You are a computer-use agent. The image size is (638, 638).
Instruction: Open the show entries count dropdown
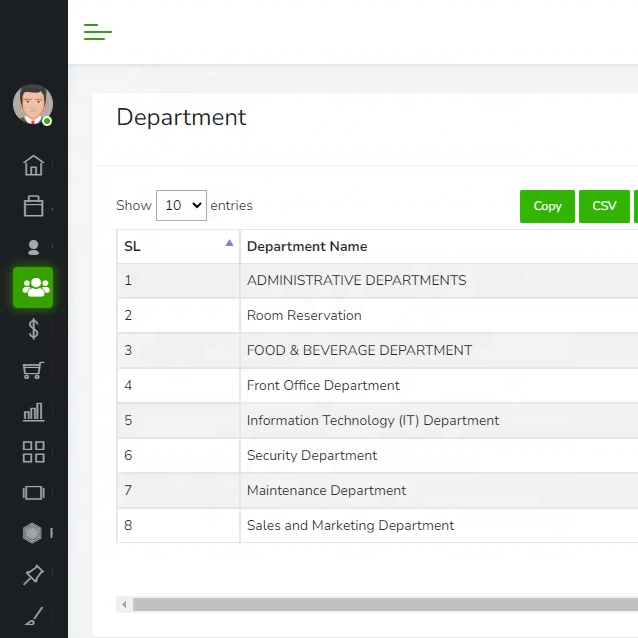[x=181, y=205]
